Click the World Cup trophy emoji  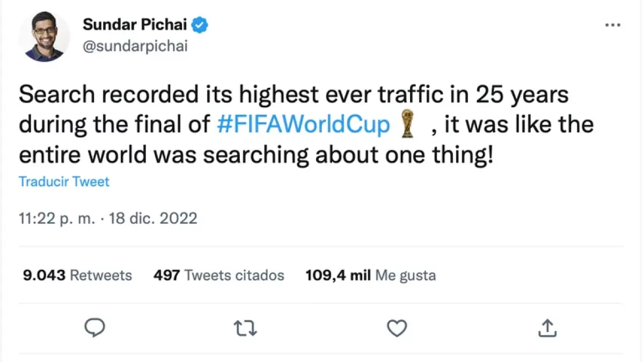(407, 124)
